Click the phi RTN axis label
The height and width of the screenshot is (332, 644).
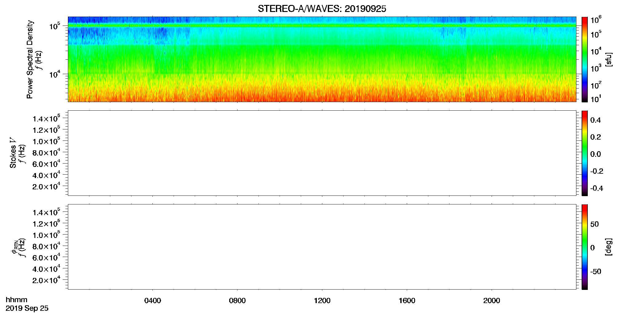(x=15, y=247)
